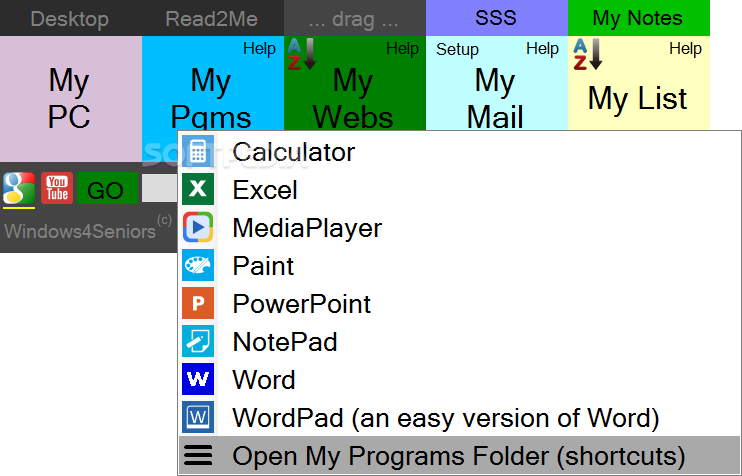Choose PowerPoint in the menu
The image size is (742, 476).
pos(459,303)
